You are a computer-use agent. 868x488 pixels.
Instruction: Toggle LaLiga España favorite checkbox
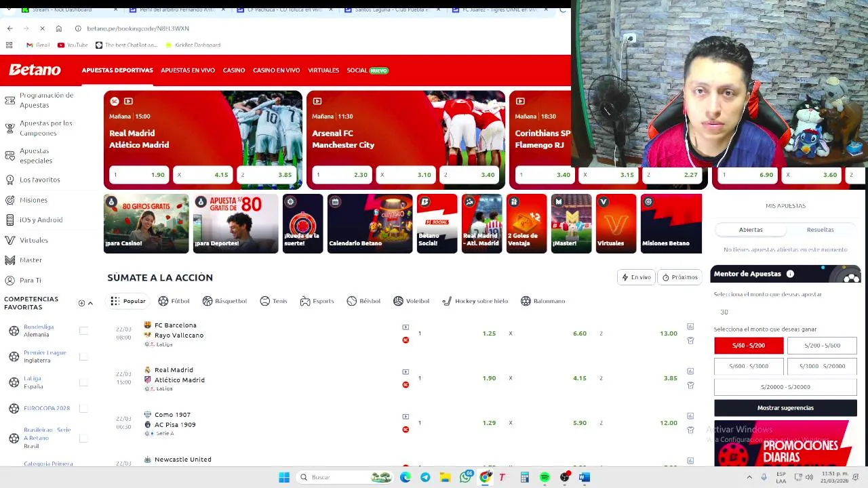click(x=83, y=382)
